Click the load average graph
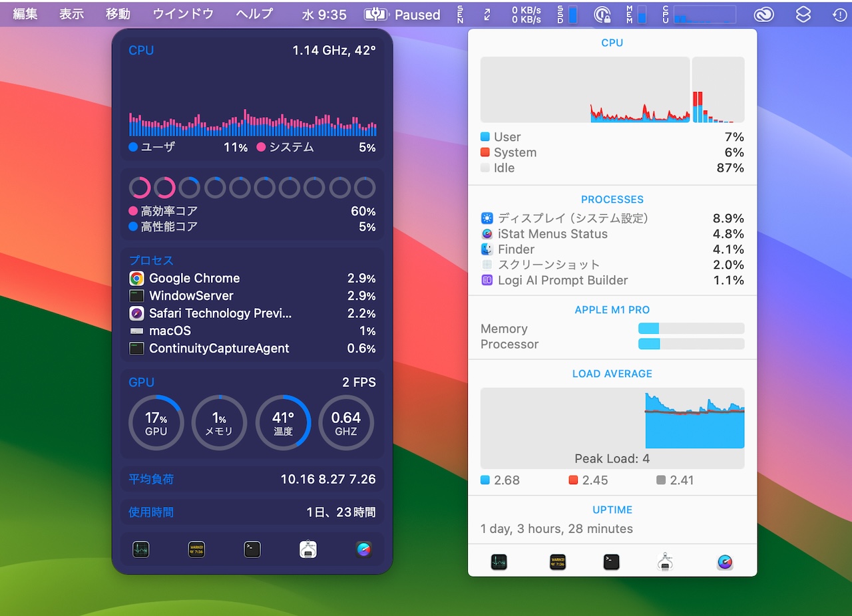Viewport: 852px width, 616px height. coord(612,428)
